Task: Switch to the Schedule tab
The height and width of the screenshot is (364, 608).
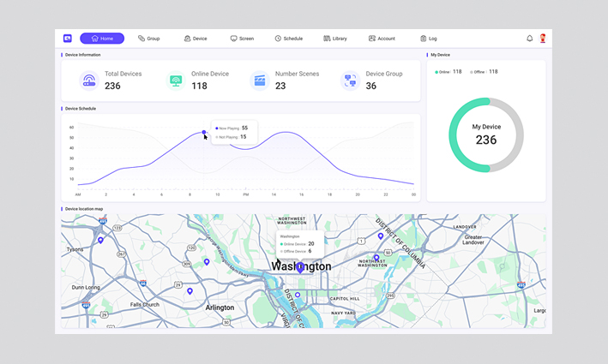Action: tap(289, 39)
